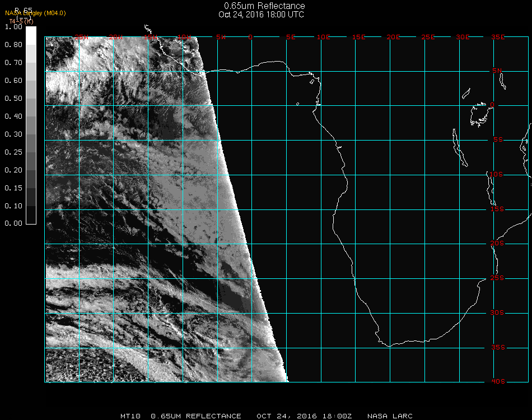This screenshot has width=532, height=420.
Task: Click the '0.00' colorbar scale value
Action: [13, 223]
